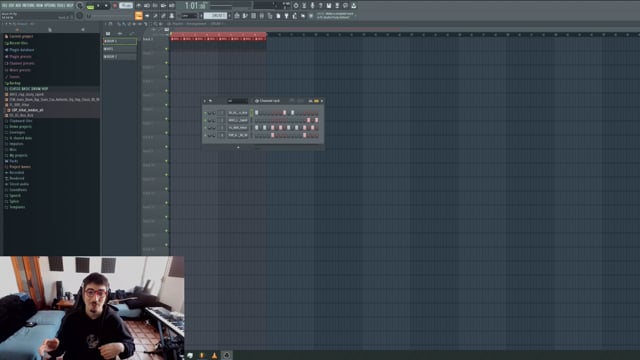
Task: Add a channel with the plus button
Action: [x=238, y=147]
